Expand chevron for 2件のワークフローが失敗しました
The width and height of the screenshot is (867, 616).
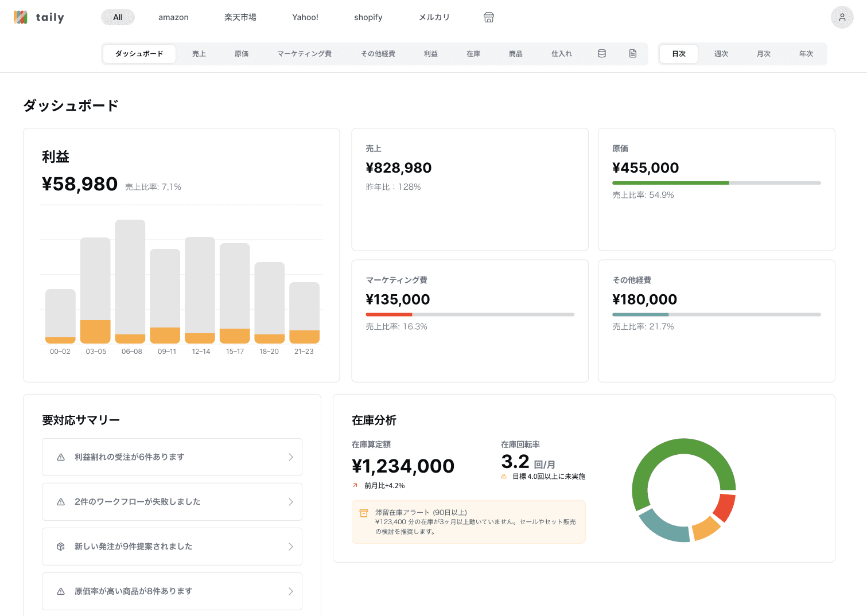pyautogui.click(x=290, y=502)
